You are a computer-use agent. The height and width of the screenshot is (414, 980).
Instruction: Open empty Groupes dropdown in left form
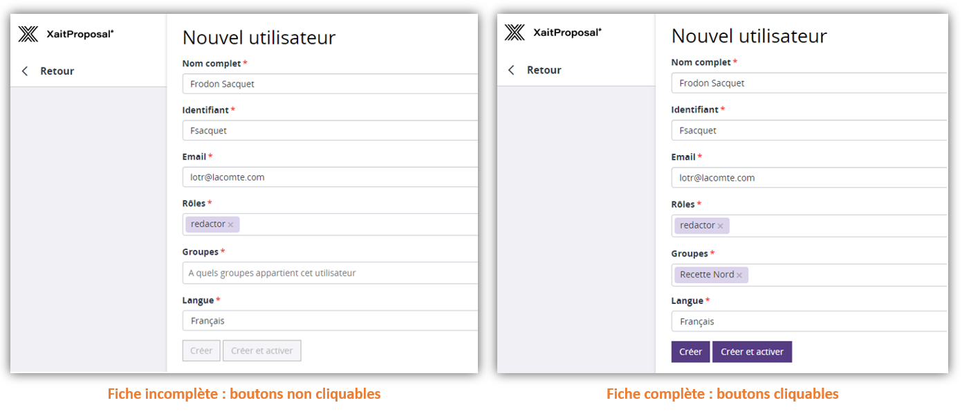(330, 273)
